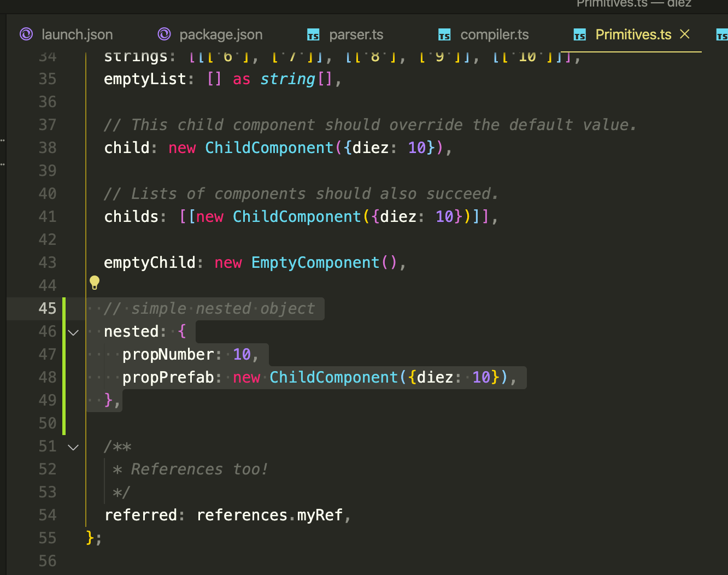Click the 'propNumber' property
Screen dimensions: 728x575
tap(168, 354)
